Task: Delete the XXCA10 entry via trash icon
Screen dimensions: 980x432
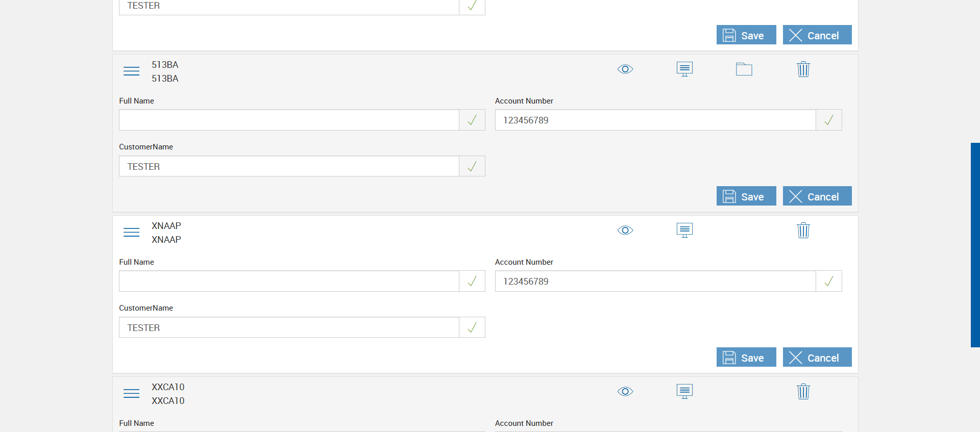Action: click(x=803, y=392)
